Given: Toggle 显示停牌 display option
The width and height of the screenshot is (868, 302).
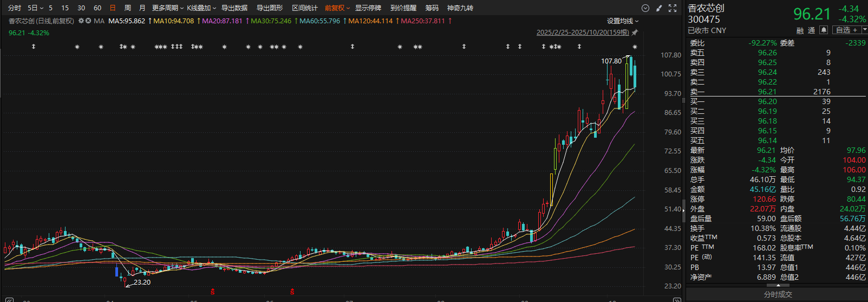Looking at the screenshot, I should pos(368,8).
